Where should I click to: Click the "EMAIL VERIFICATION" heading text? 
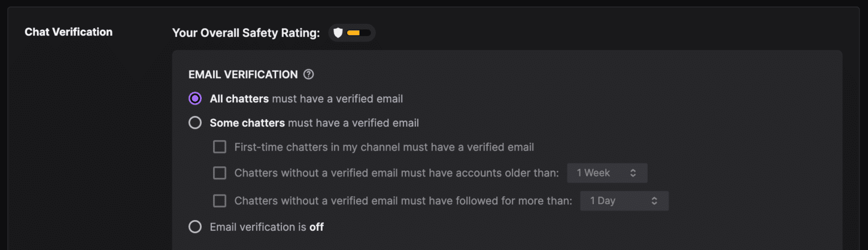tap(243, 74)
